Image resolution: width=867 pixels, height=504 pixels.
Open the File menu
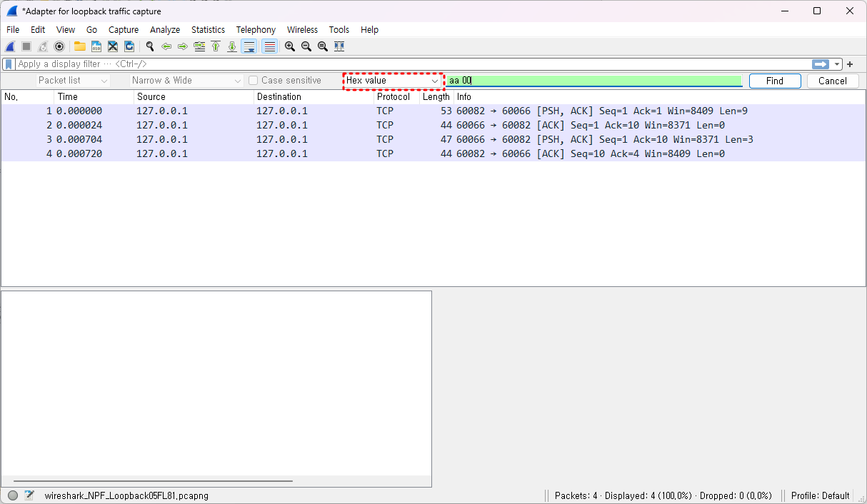click(13, 30)
